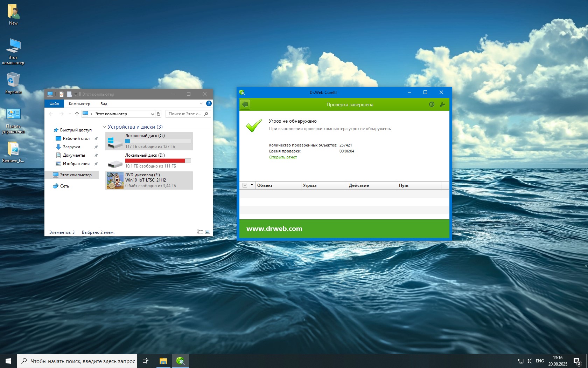Viewport: 588px width, 368px height.
Task: Click the Открыть отчет link
Action: (283, 157)
